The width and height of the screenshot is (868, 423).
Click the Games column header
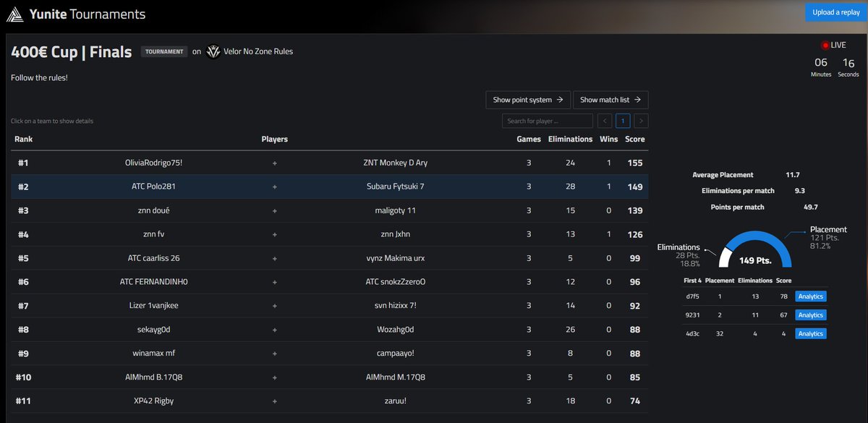[529, 139]
